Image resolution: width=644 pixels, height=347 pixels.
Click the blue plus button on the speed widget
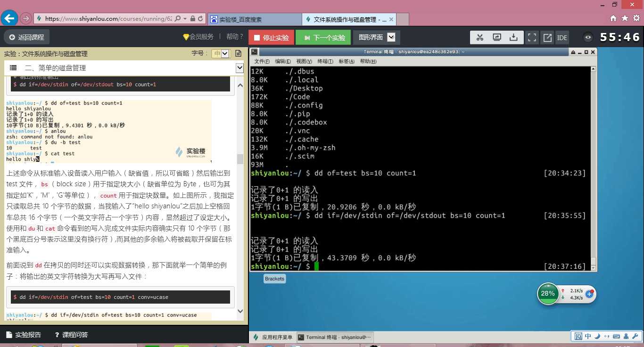(589, 294)
